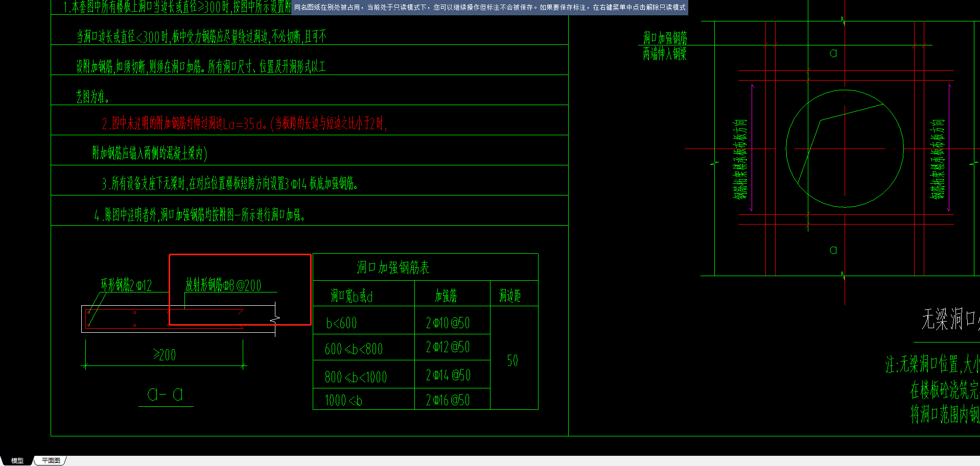Click the table cell 2Φ14@50
Image resolution: width=980 pixels, height=466 pixels.
point(448,375)
